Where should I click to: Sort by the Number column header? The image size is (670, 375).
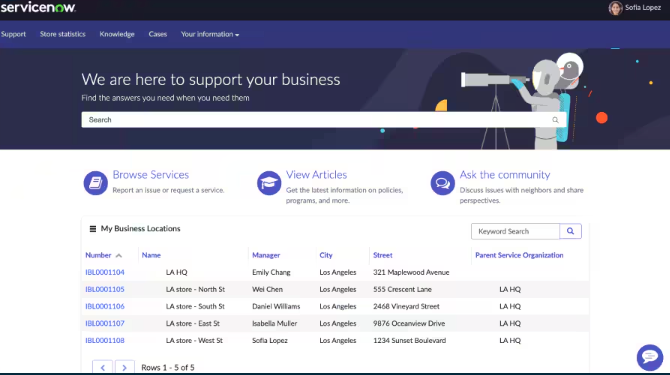coord(98,255)
